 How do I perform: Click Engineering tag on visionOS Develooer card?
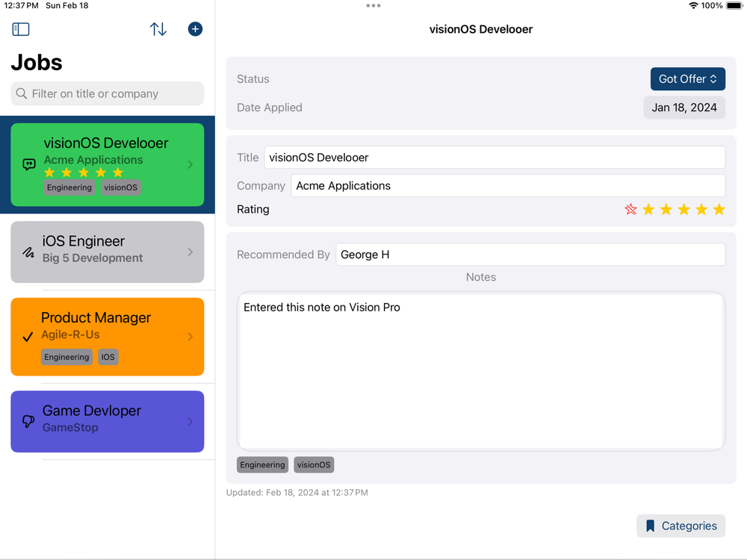(69, 187)
